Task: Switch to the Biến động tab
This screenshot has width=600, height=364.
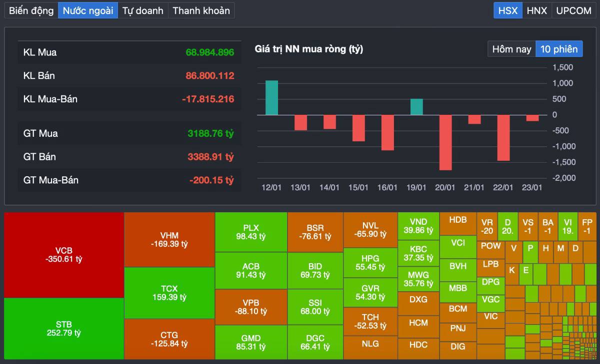Action: 31,10
